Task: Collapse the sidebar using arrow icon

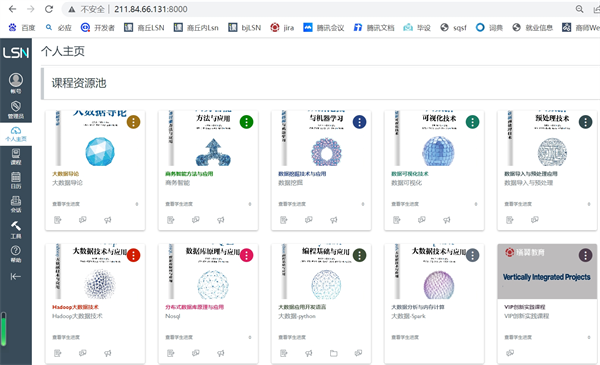Action: click(16, 277)
